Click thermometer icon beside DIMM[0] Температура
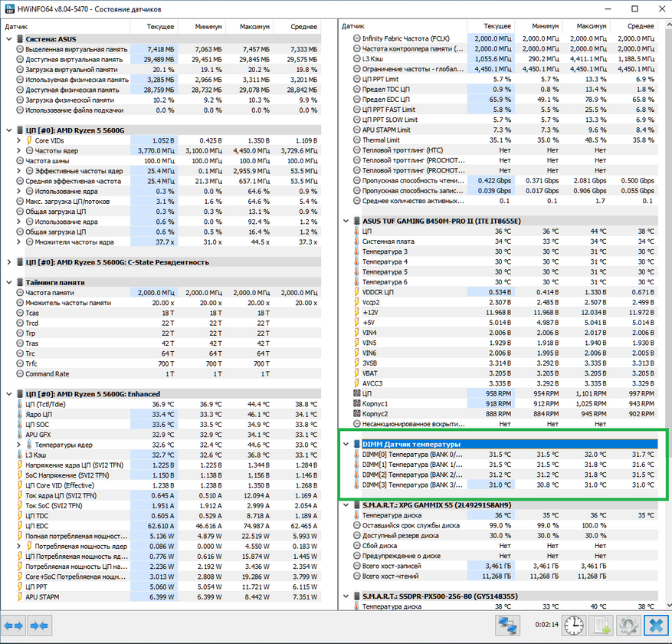This screenshot has height=644, width=672. tap(356, 454)
